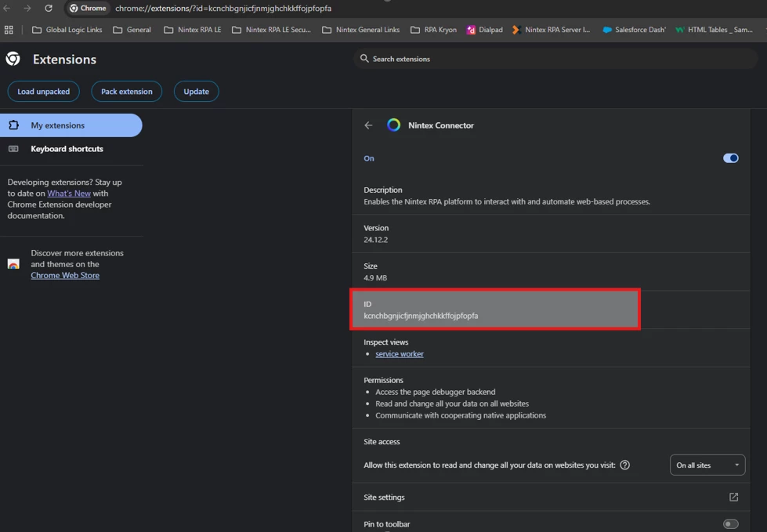
Task: Open the On all sites dropdown
Action: [707, 465]
